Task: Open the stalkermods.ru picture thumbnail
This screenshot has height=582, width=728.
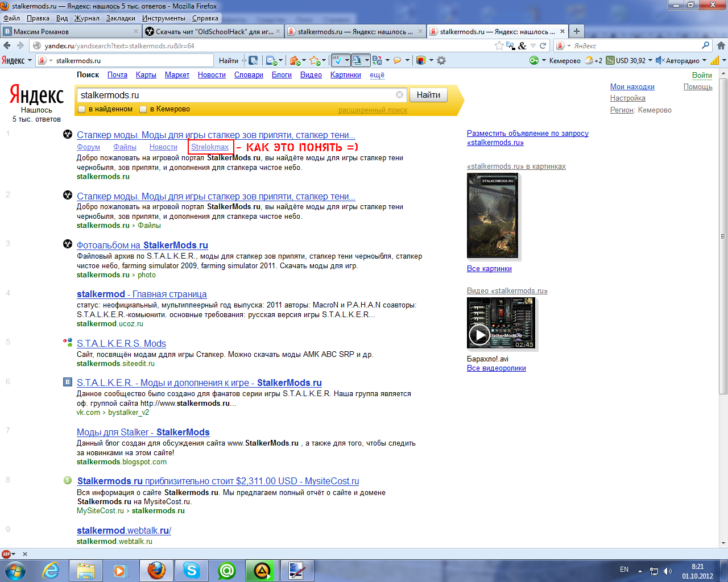Action: (x=493, y=215)
